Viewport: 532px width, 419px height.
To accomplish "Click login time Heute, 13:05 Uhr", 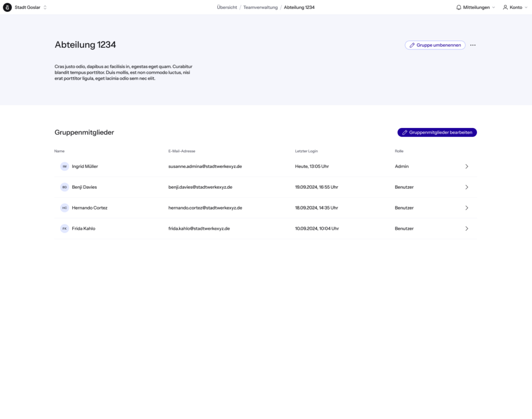I will tap(312, 166).
